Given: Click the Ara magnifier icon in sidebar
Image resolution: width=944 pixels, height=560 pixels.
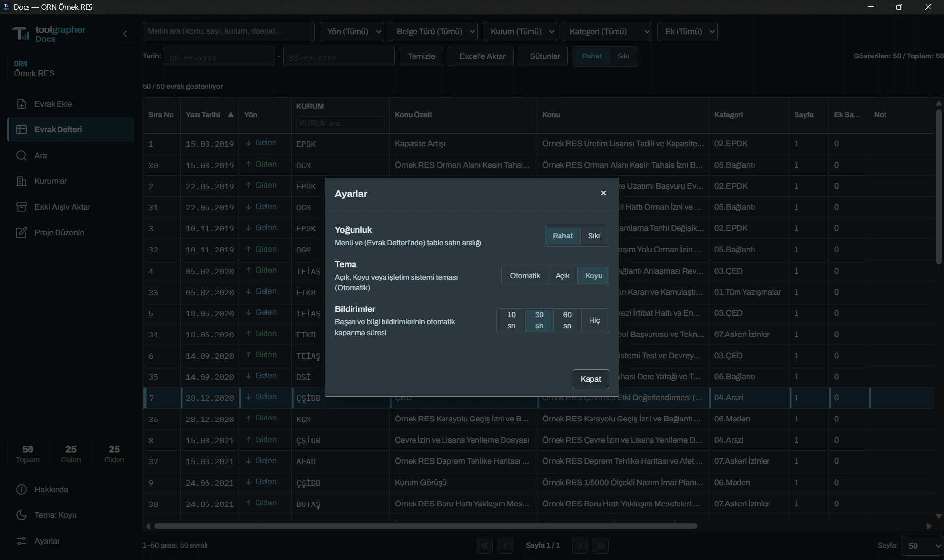Looking at the screenshot, I should point(21,155).
